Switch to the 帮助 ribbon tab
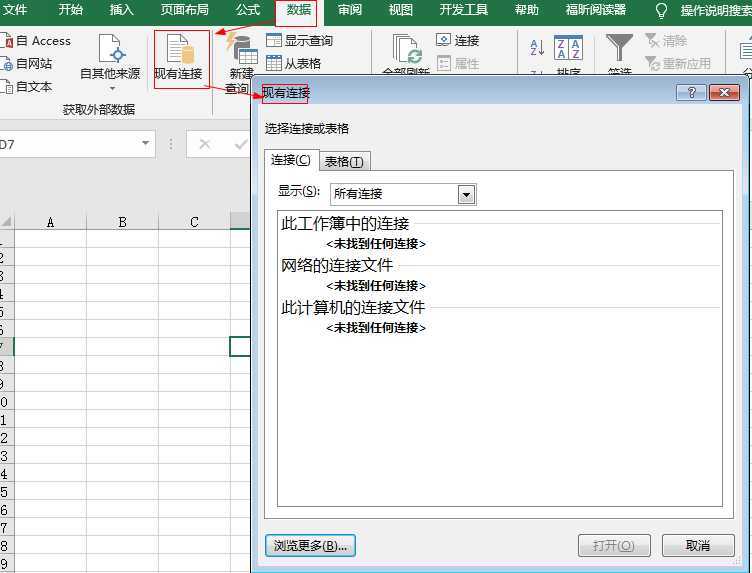 (527, 10)
